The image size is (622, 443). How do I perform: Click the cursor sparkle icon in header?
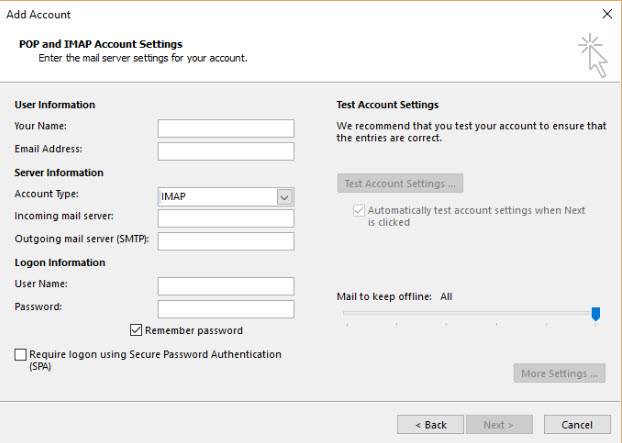593,54
